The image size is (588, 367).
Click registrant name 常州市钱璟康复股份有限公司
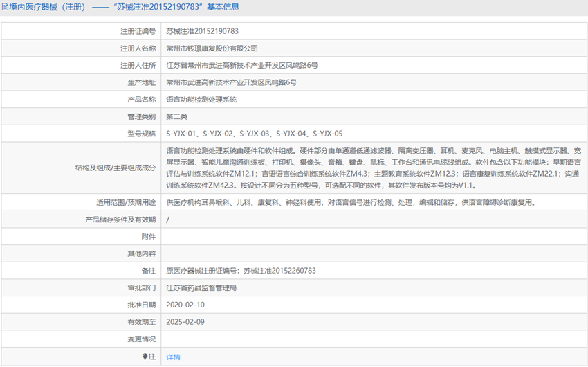[212, 48]
